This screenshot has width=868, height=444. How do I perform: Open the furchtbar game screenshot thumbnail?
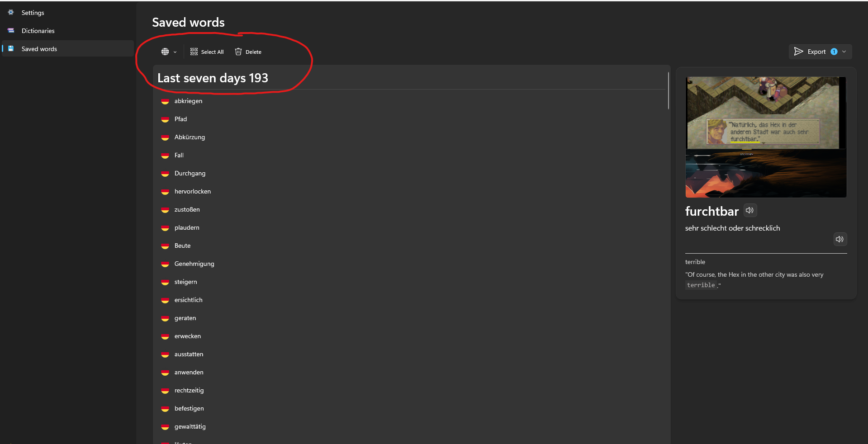[x=766, y=137]
